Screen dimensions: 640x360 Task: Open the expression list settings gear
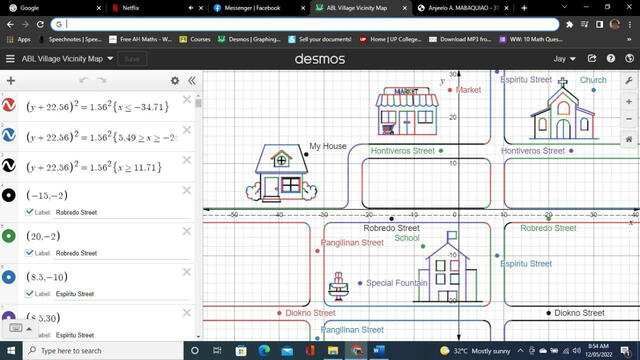175,81
